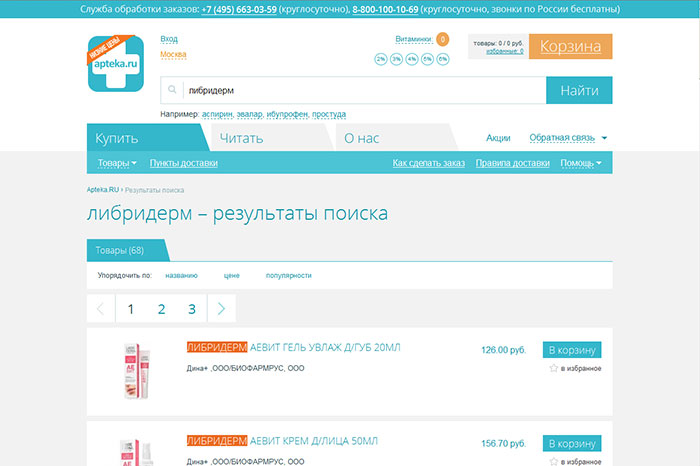This screenshot has height=466, width=700.
Task: Click the Найти search button
Action: point(579,90)
